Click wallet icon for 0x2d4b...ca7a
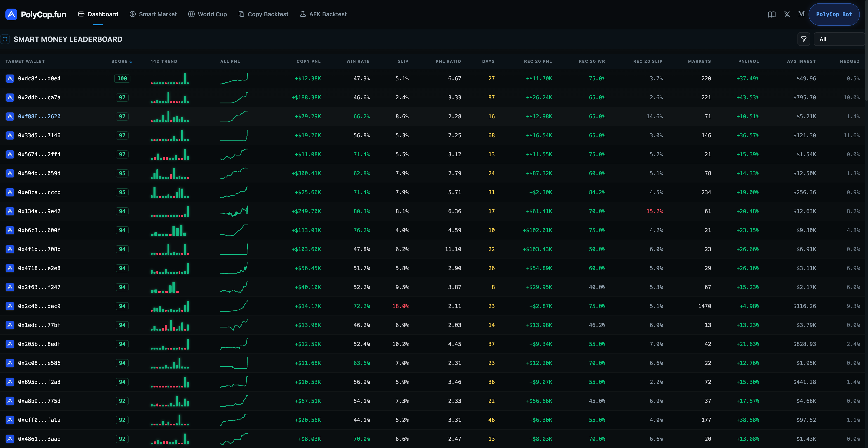This screenshot has height=448, width=868. tap(10, 97)
